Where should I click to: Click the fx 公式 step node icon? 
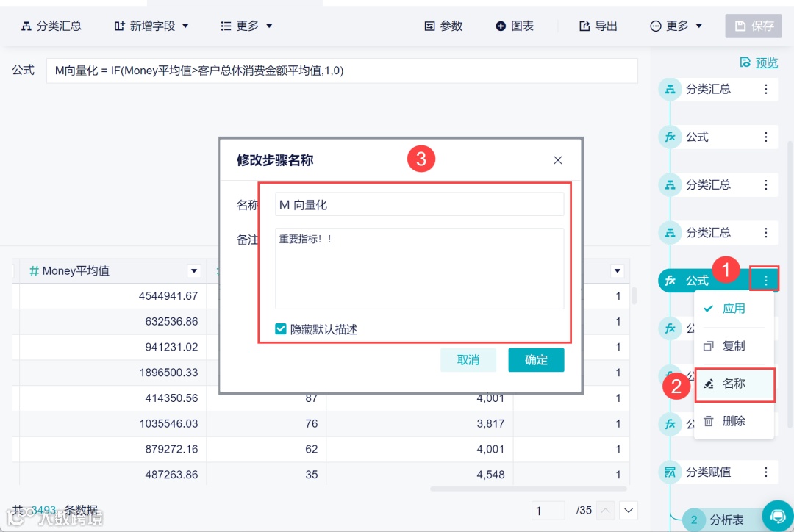[x=670, y=137]
